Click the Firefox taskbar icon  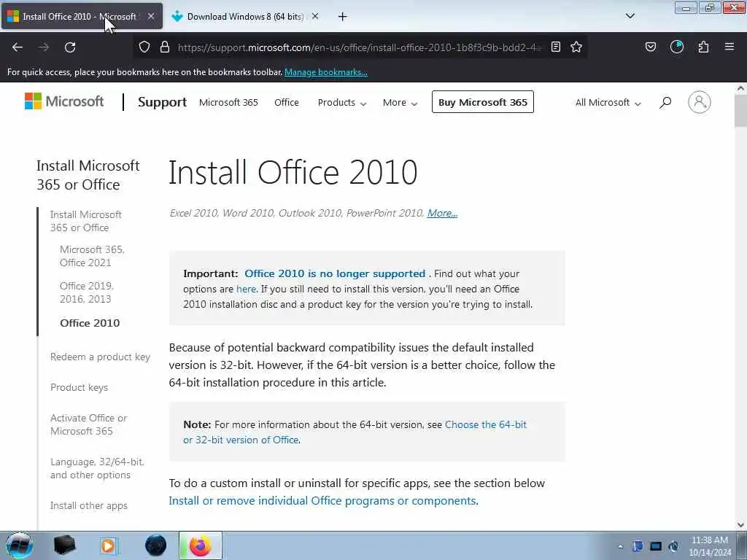pos(200,545)
